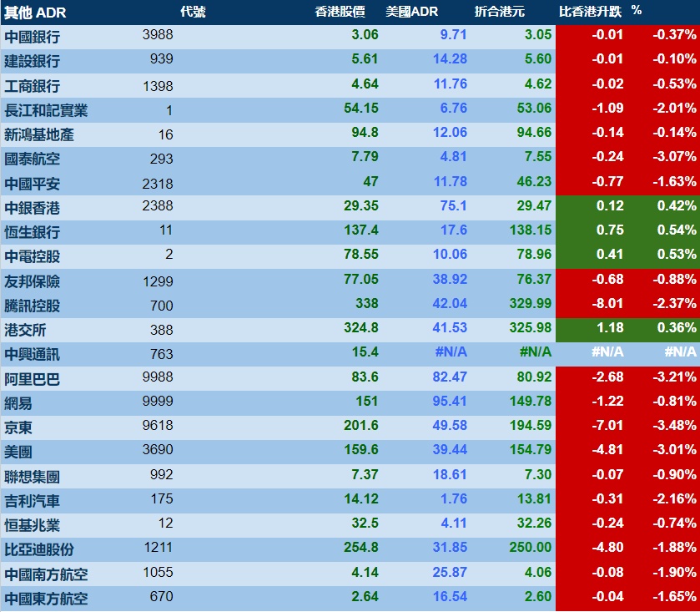Select the 長江和記實業 stock name
Viewport: 700px width, 612px height.
pos(46,110)
